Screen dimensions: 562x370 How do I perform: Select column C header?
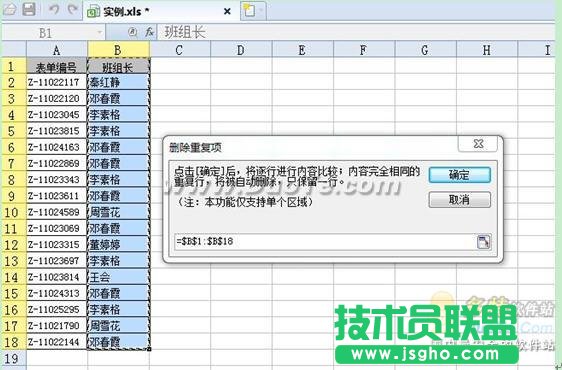coord(180,50)
